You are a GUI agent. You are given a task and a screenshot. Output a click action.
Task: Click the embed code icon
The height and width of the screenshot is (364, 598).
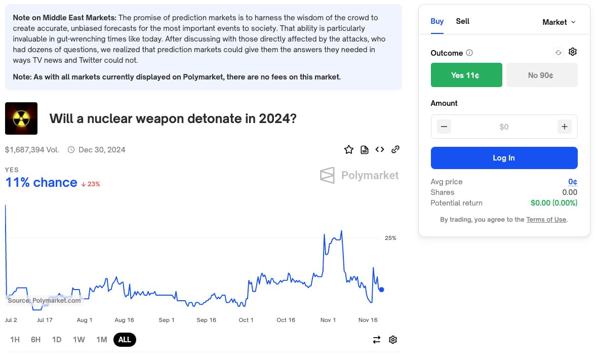[380, 149]
